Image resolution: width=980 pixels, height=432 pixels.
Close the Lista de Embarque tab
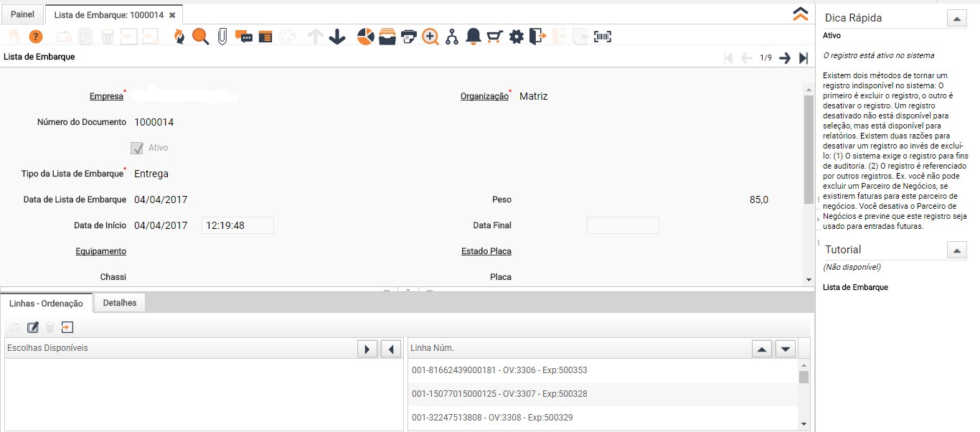click(172, 14)
